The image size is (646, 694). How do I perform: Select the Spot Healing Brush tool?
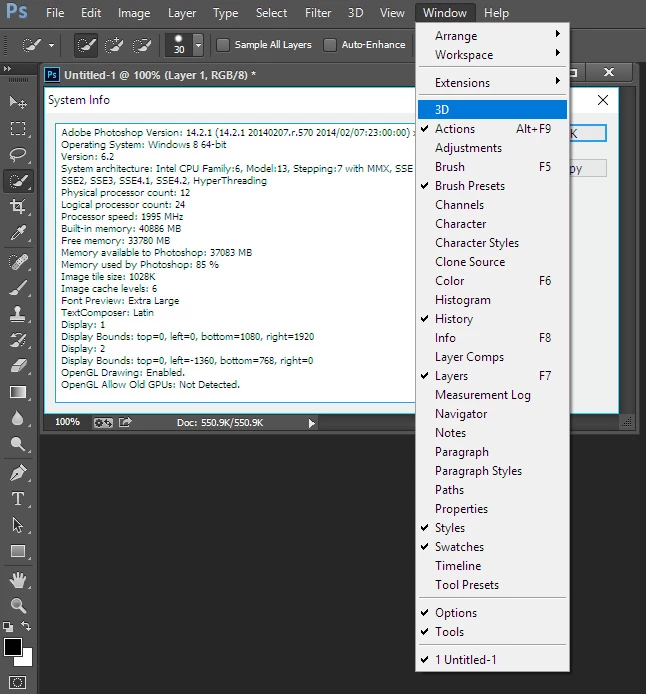click(18, 262)
